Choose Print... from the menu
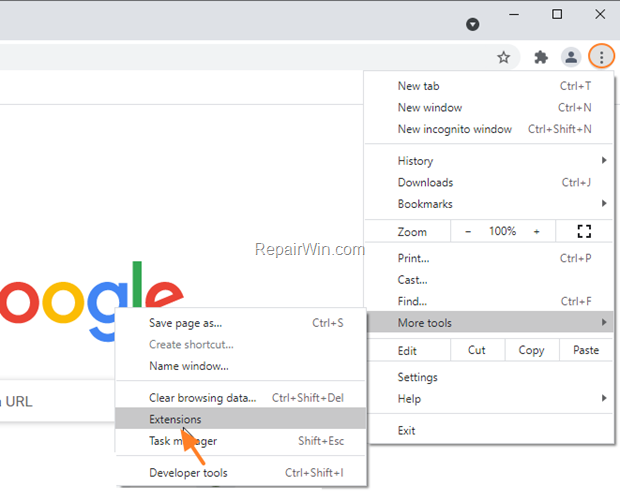620x501 pixels. 489,258
